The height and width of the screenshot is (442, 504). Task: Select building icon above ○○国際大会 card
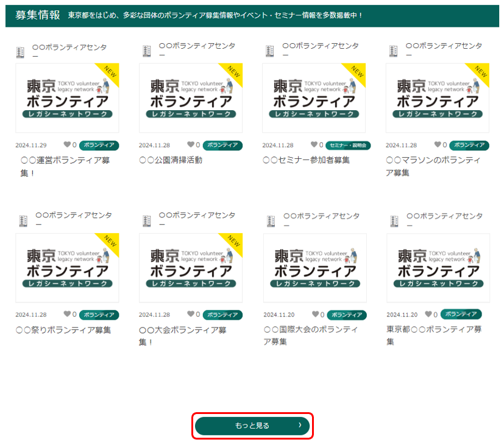click(269, 220)
